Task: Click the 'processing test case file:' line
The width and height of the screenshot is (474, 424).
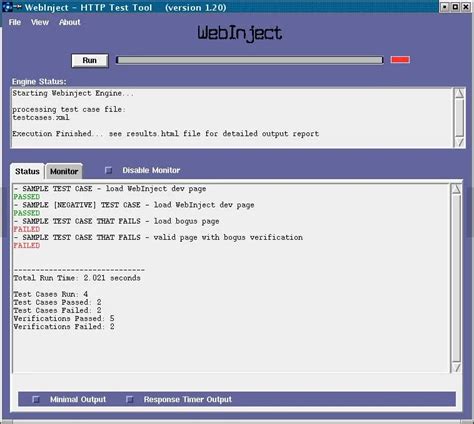Action: (69, 109)
